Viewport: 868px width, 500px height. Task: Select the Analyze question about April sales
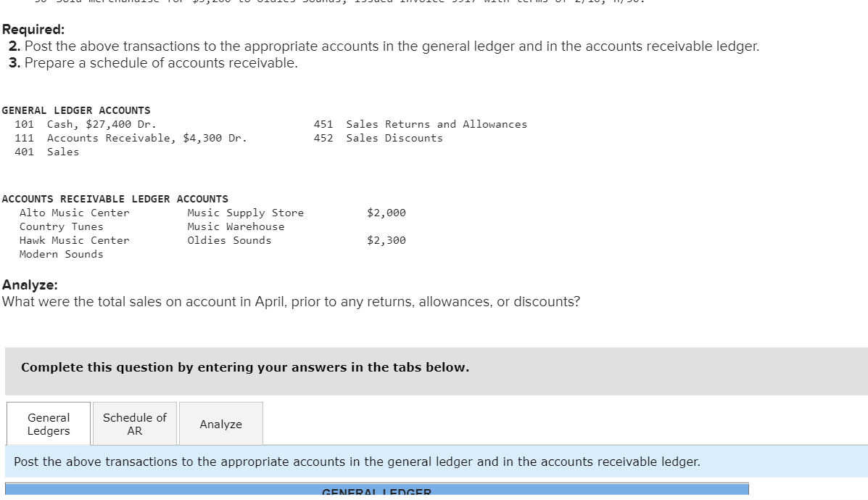click(x=291, y=302)
